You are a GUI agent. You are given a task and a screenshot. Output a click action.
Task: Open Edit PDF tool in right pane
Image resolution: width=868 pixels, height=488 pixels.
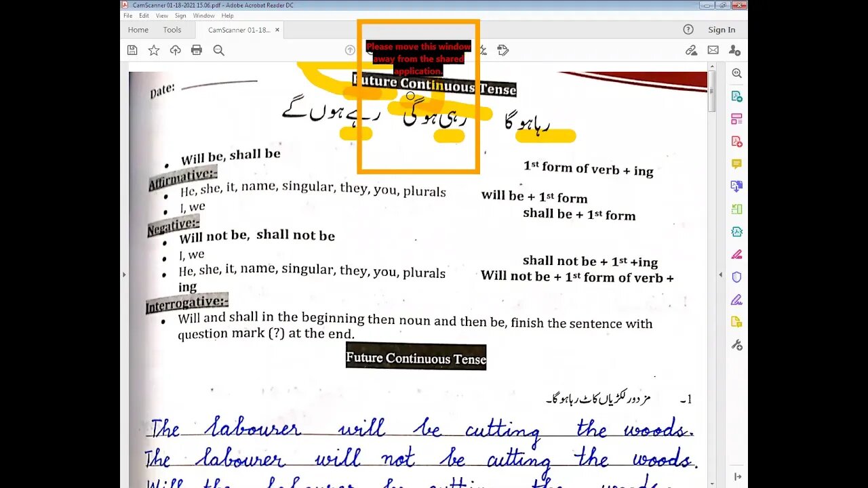736,119
